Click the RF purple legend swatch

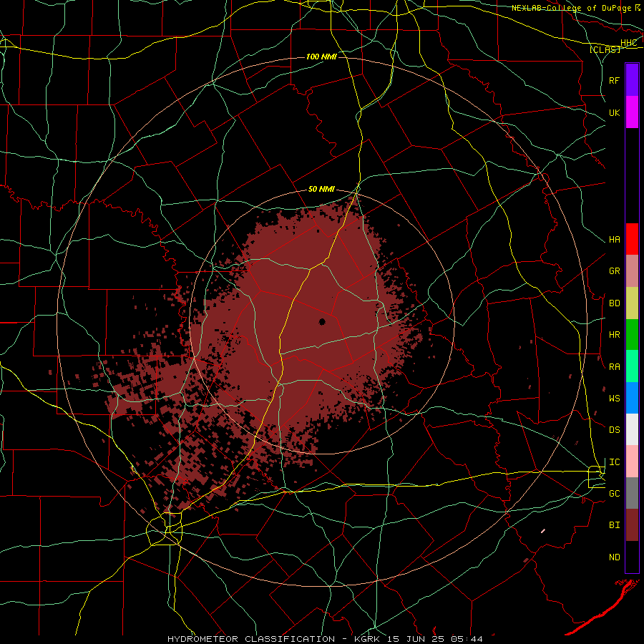point(632,80)
